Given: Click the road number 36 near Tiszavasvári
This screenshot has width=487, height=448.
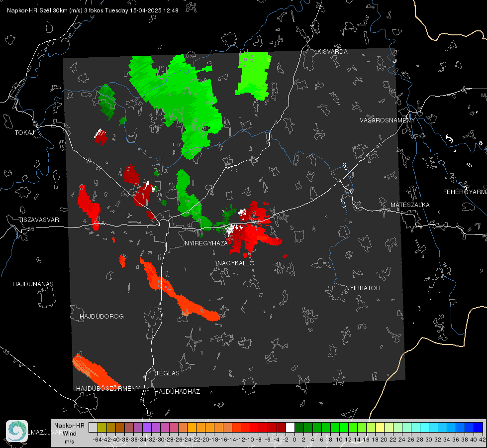Looking at the screenshot, I should (31, 229).
